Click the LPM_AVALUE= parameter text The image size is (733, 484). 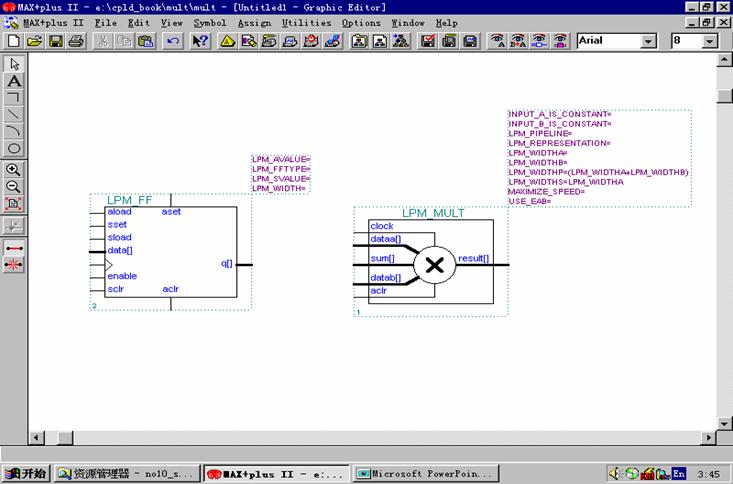pyautogui.click(x=281, y=159)
